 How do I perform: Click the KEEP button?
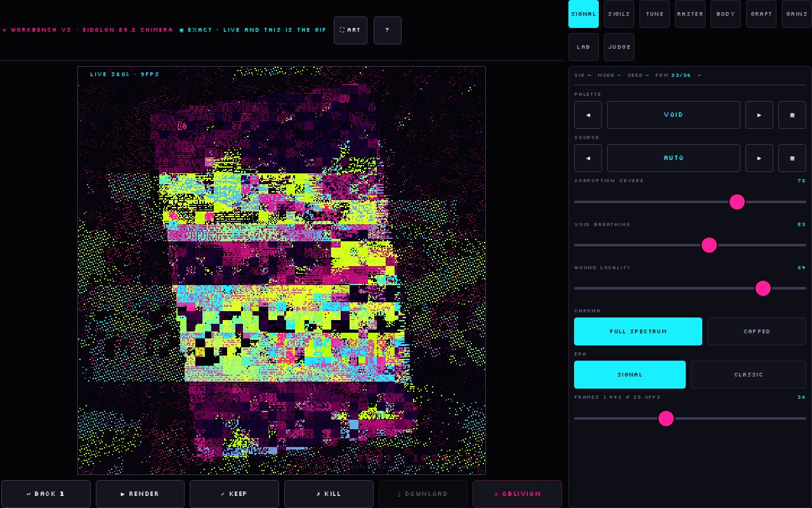234,494
